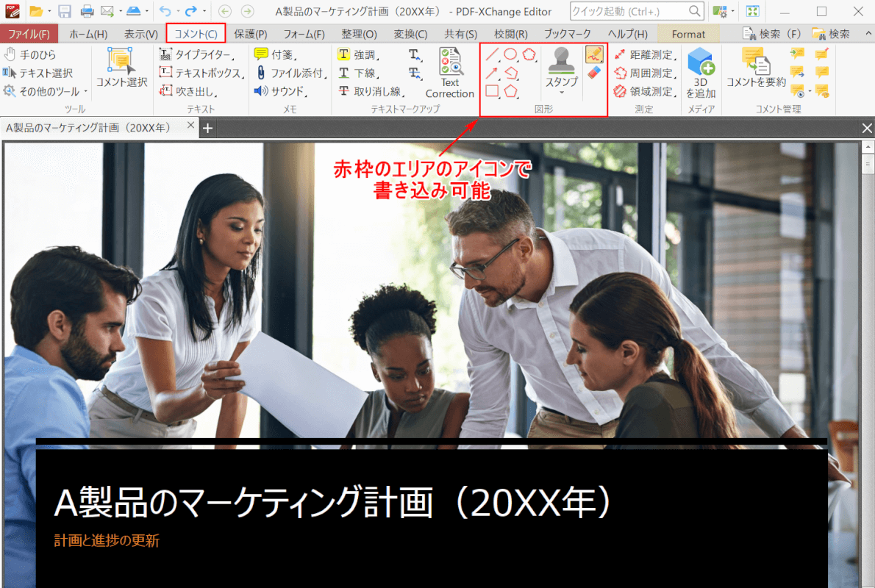Select the A製品のマーケティング計画 document tab
This screenshot has height=588, width=875.
click(99, 128)
